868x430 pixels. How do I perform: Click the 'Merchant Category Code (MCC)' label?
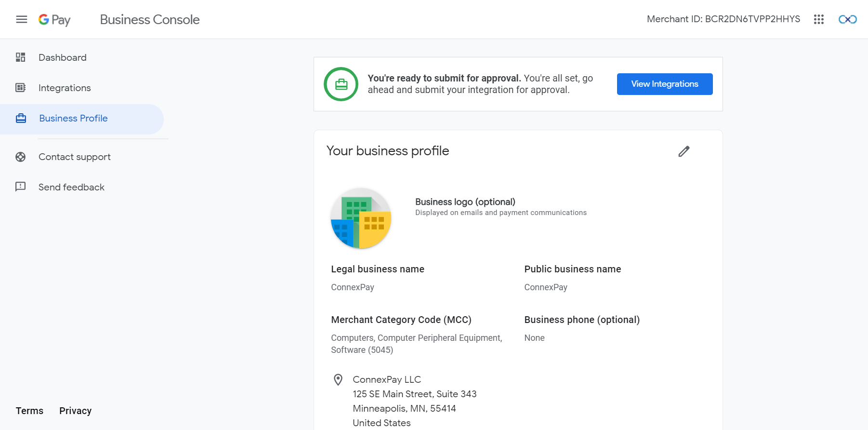tap(401, 320)
